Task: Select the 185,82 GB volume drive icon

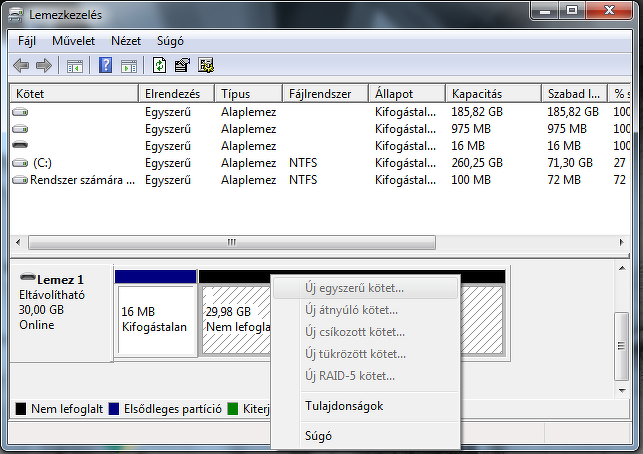Action: pos(20,112)
